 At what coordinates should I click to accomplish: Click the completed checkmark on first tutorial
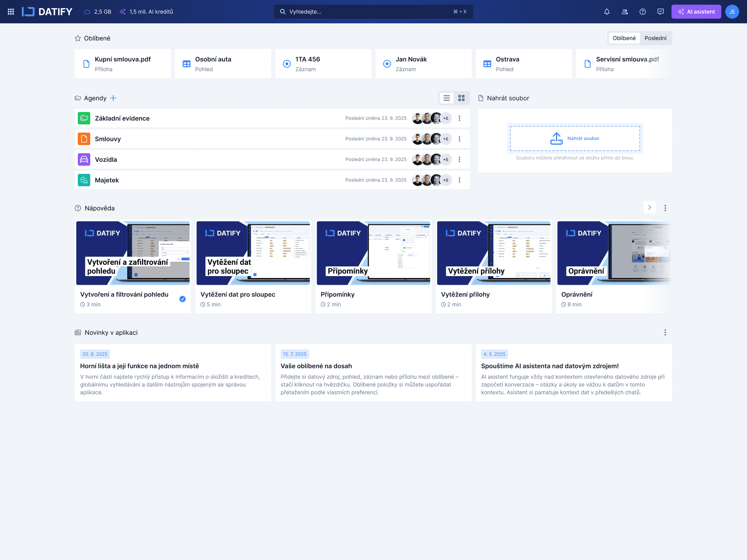[182, 299]
